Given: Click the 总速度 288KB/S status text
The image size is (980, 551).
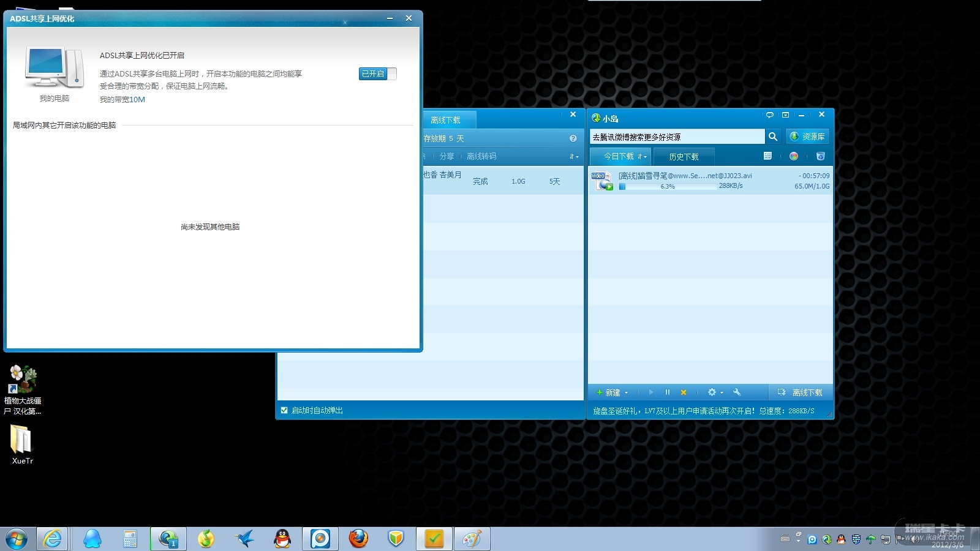Looking at the screenshot, I should 786,411.
